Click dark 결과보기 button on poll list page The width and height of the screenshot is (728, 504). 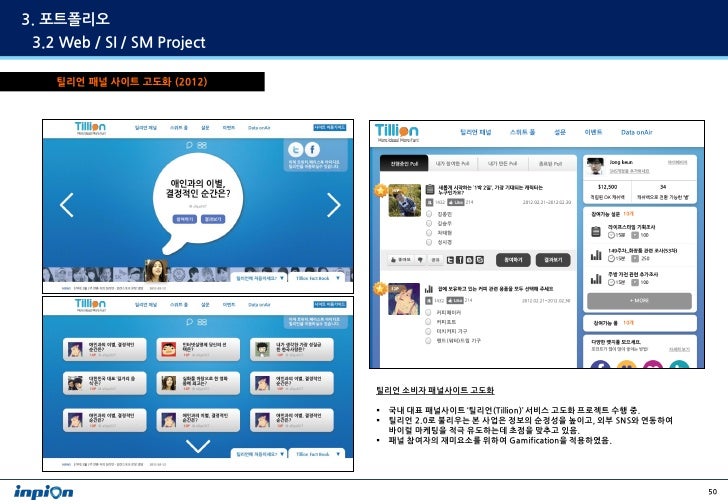point(553,260)
